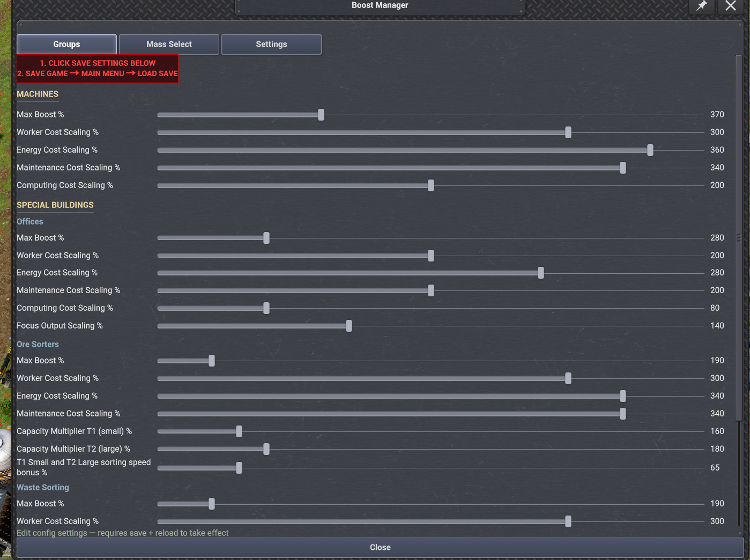Click the Machines Max Boost slider handle
This screenshot has height=560, width=750.
[321, 115]
